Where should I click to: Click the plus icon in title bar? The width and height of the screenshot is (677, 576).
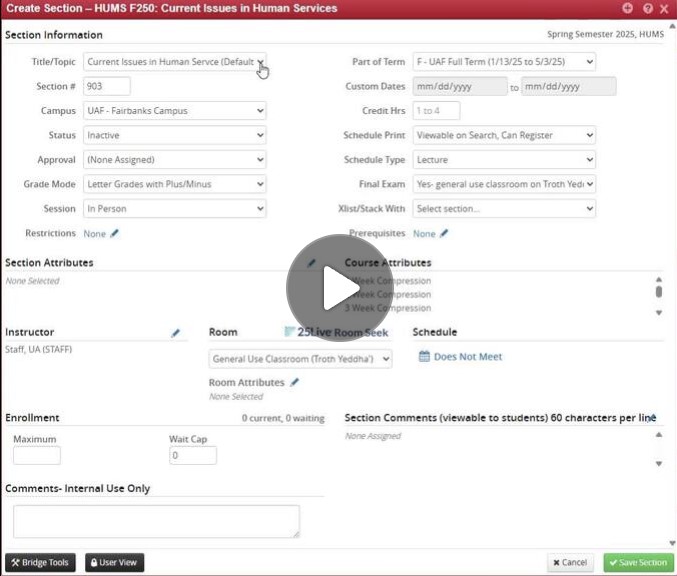coord(628,8)
